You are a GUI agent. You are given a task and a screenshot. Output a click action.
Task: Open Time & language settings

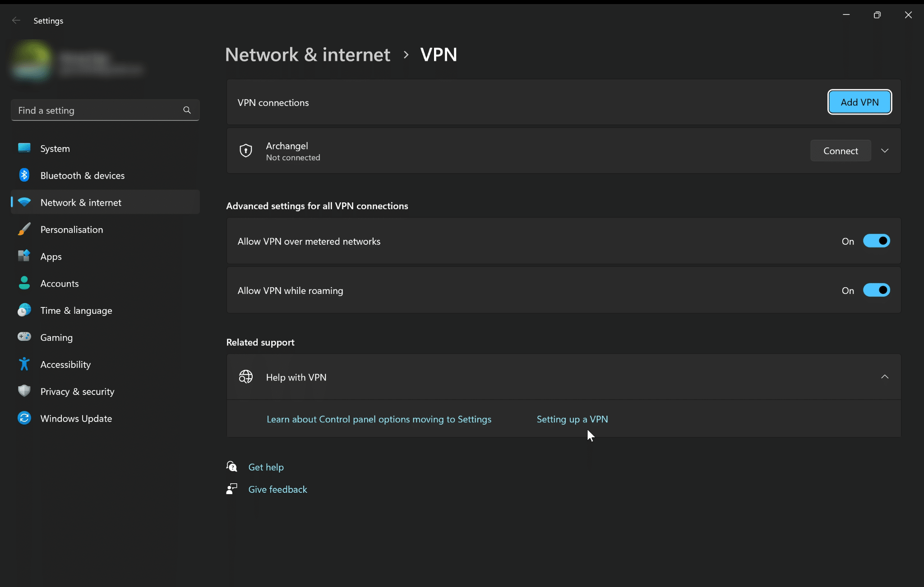[105, 311]
